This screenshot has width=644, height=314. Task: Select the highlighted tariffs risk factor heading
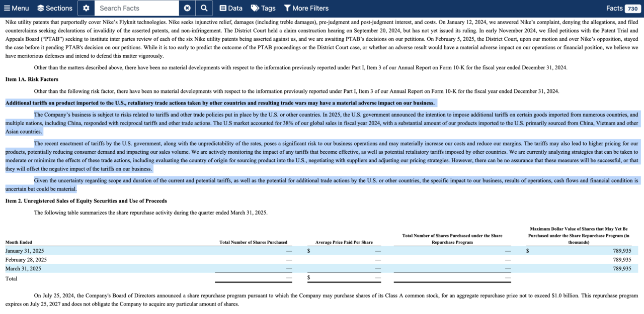coord(220,103)
